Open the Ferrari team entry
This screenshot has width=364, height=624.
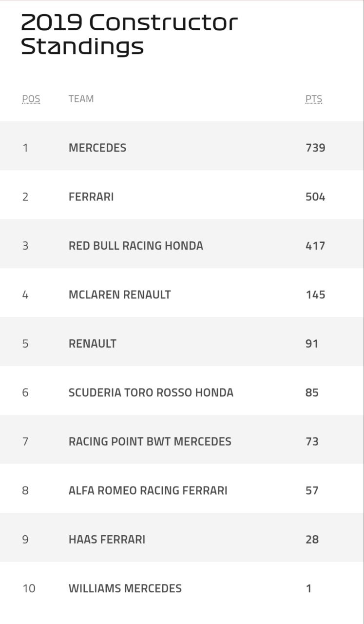click(x=91, y=197)
